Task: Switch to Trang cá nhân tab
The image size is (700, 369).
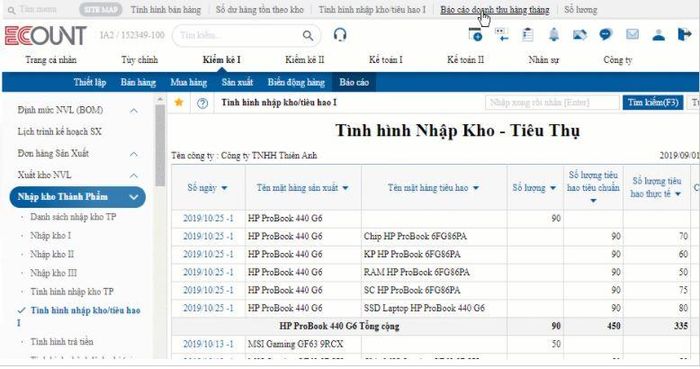Action: pyautogui.click(x=51, y=60)
